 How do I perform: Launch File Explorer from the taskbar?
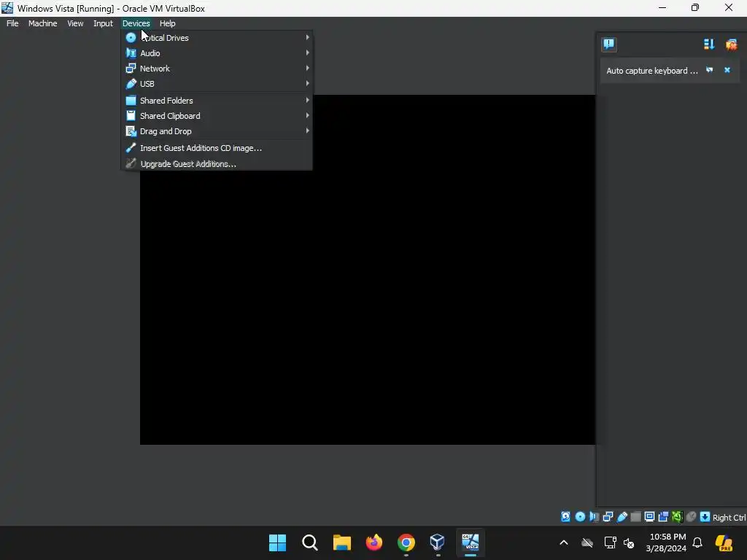pyautogui.click(x=341, y=542)
